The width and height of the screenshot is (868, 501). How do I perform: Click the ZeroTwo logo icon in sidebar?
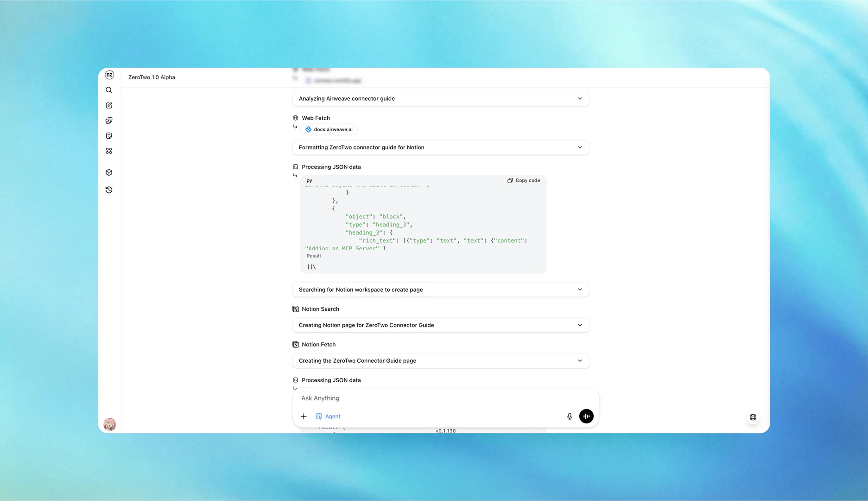point(109,75)
